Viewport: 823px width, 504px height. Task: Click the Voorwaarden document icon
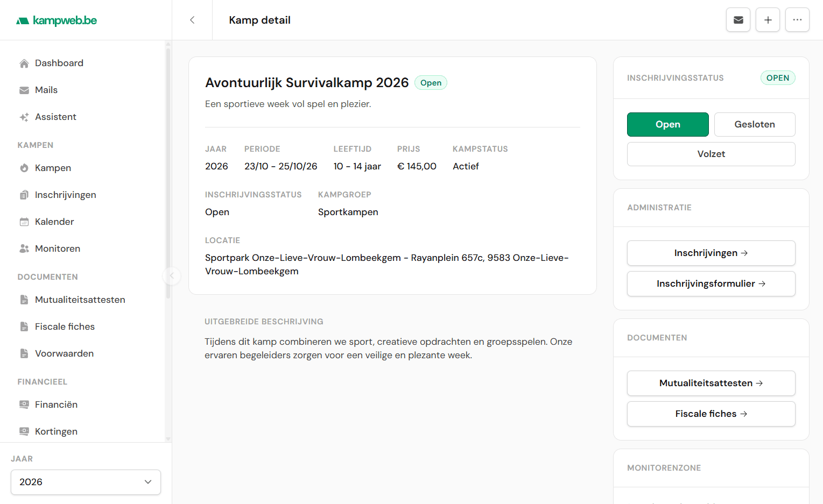pyautogui.click(x=24, y=354)
